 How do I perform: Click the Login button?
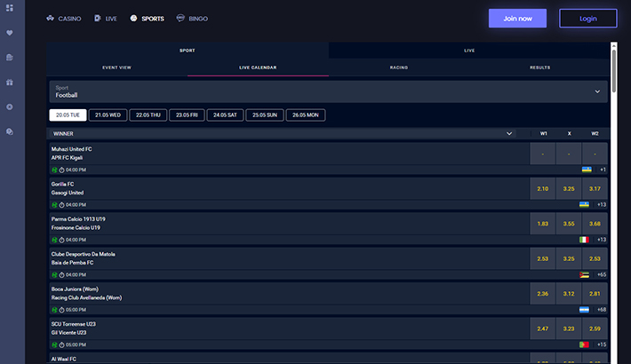588,19
